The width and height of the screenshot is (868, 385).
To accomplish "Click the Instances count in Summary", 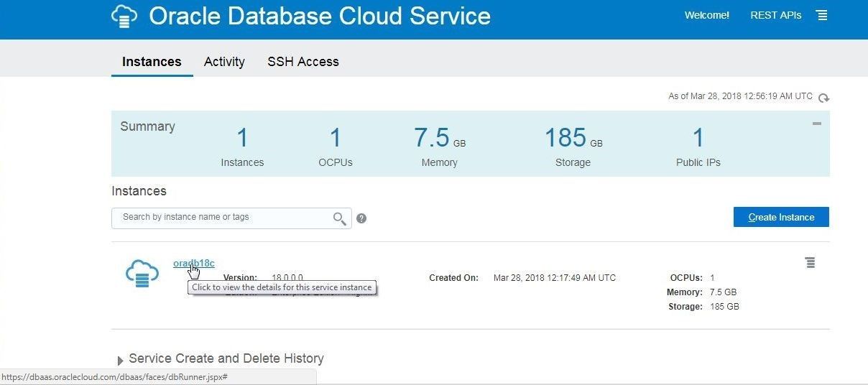I will coord(242,138).
